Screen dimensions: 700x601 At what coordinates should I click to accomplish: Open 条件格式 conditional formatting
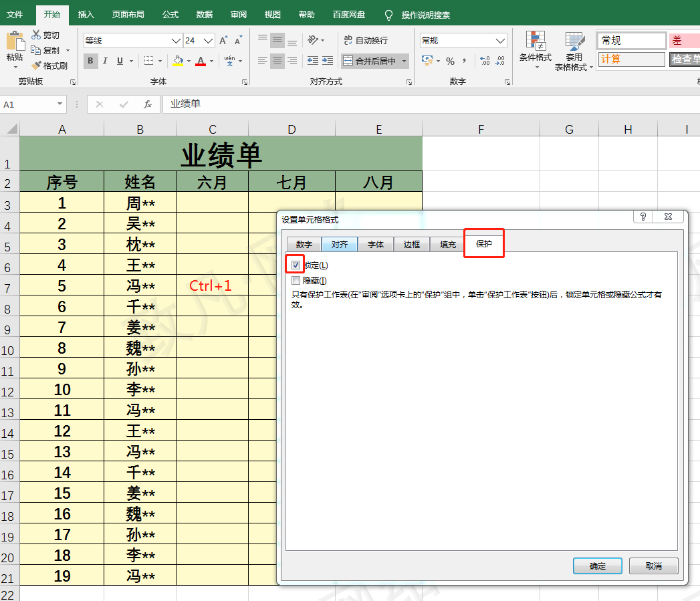(x=536, y=50)
